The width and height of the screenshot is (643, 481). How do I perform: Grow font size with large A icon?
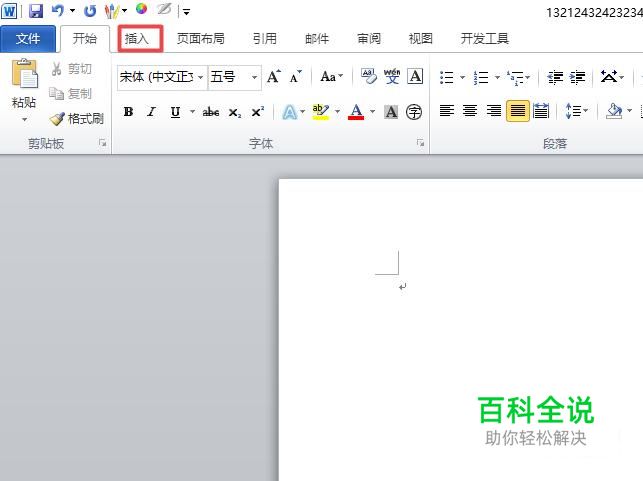274,76
